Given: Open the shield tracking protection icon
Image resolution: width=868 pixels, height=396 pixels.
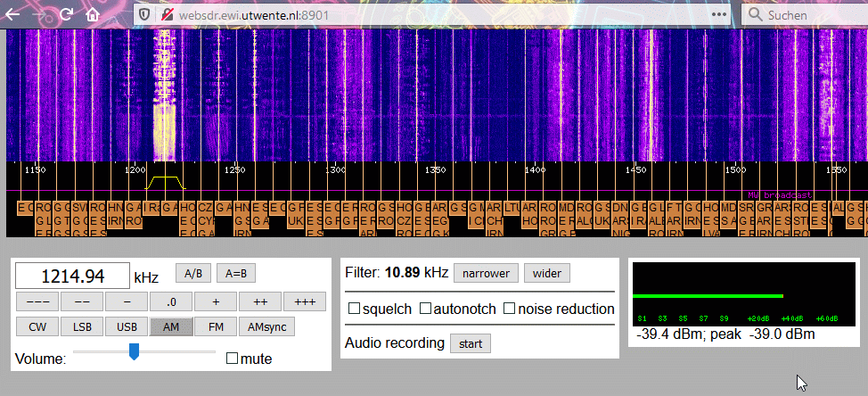Looking at the screenshot, I should pos(144,14).
